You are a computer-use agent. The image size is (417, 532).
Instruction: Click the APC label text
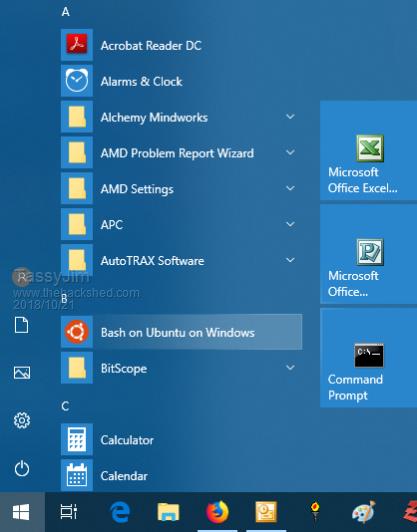coord(112,225)
